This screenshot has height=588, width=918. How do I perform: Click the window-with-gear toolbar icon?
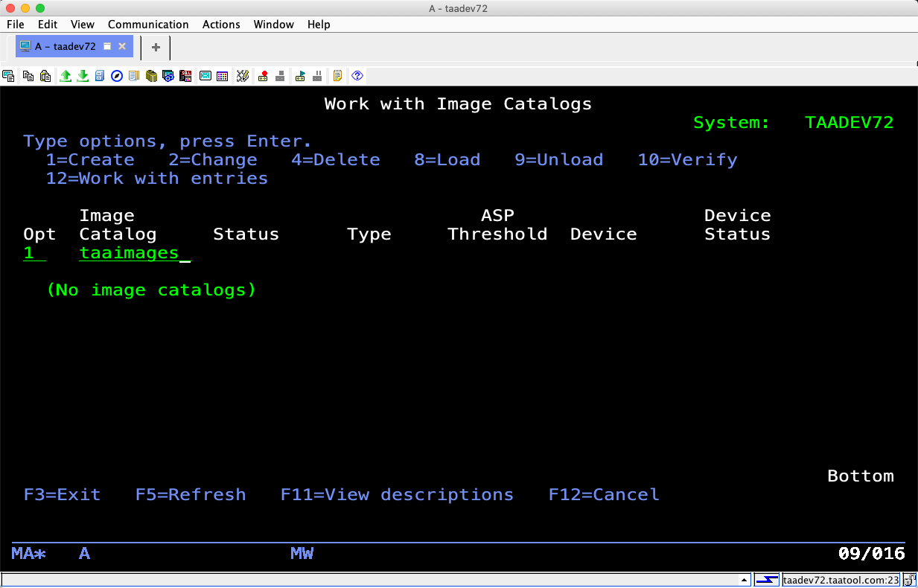point(168,76)
